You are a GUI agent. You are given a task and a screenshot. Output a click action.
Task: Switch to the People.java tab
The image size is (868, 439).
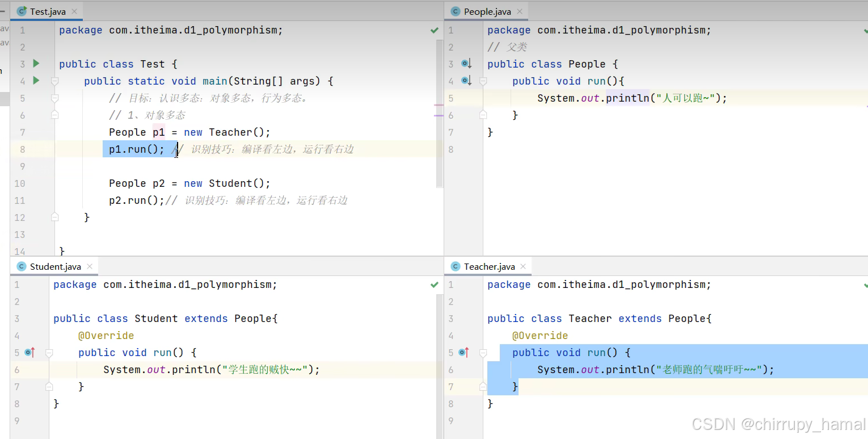tap(487, 11)
